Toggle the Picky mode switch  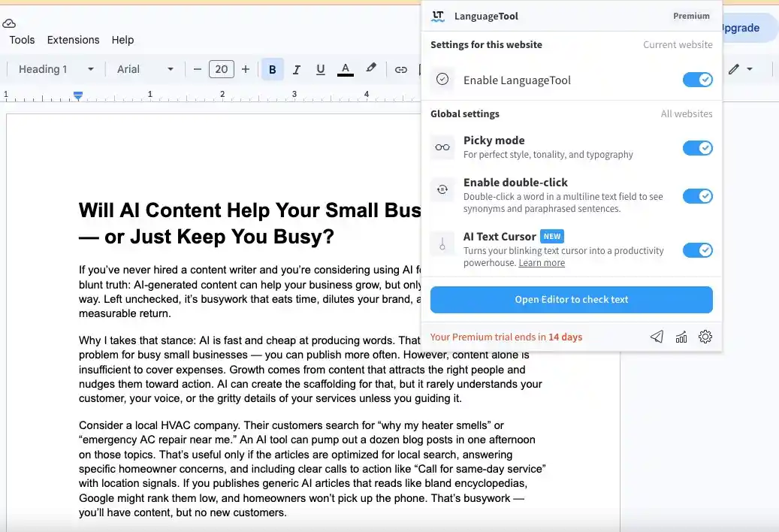click(x=698, y=147)
